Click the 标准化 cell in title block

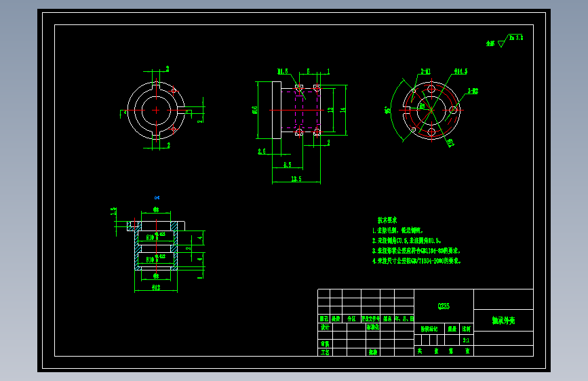(x=373, y=327)
